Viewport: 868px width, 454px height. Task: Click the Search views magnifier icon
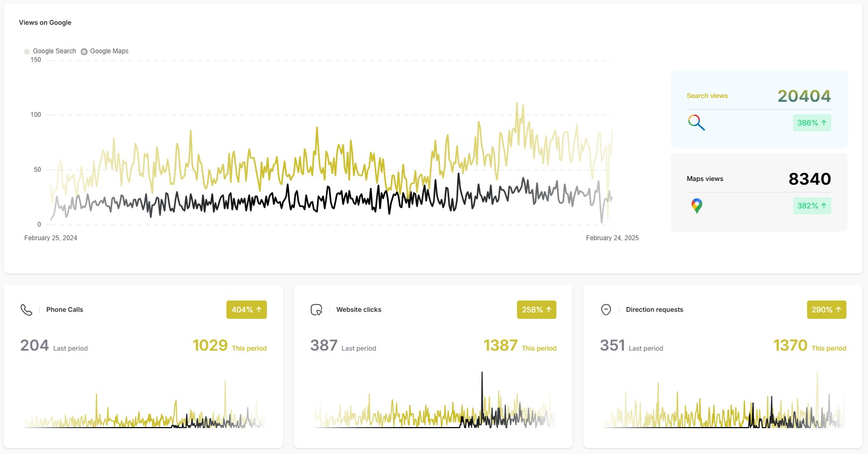(x=696, y=123)
